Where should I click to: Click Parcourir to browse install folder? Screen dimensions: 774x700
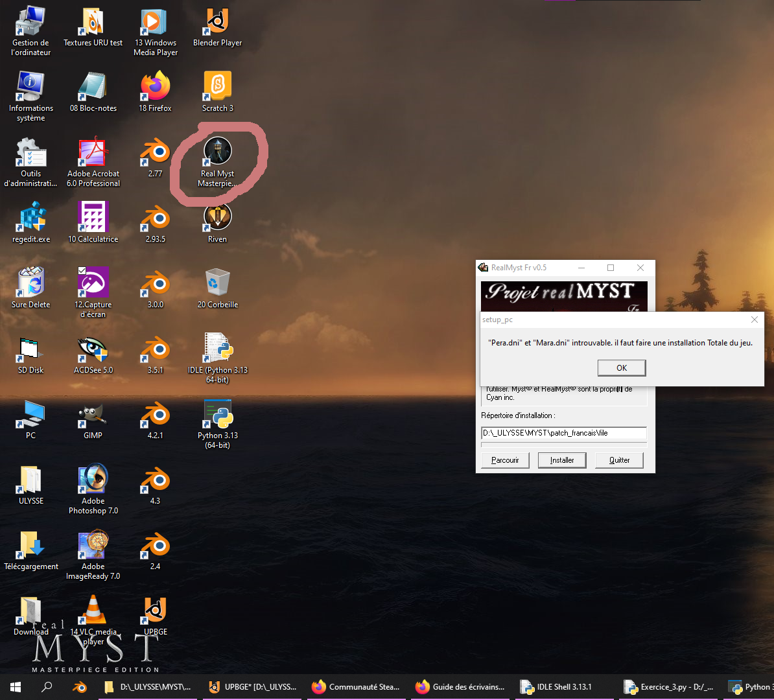(x=505, y=460)
